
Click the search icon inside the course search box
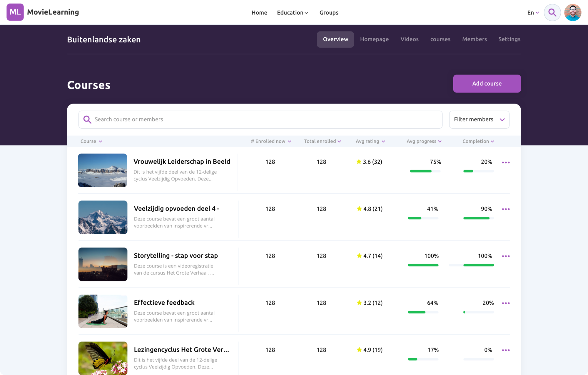click(x=87, y=120)
